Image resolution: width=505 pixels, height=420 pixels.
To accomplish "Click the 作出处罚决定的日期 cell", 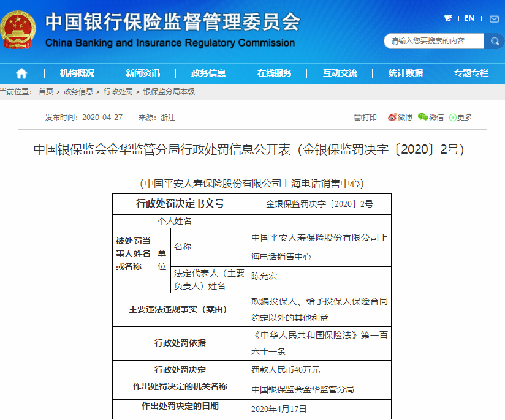I will (180, 410).
